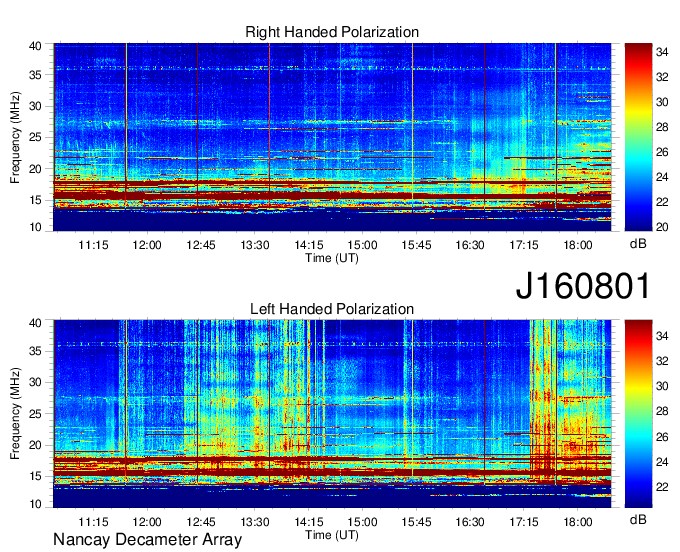Click "30" frequency tick on Left Handed plot
This screenshot has height=552, width=680.
(36, 382)
